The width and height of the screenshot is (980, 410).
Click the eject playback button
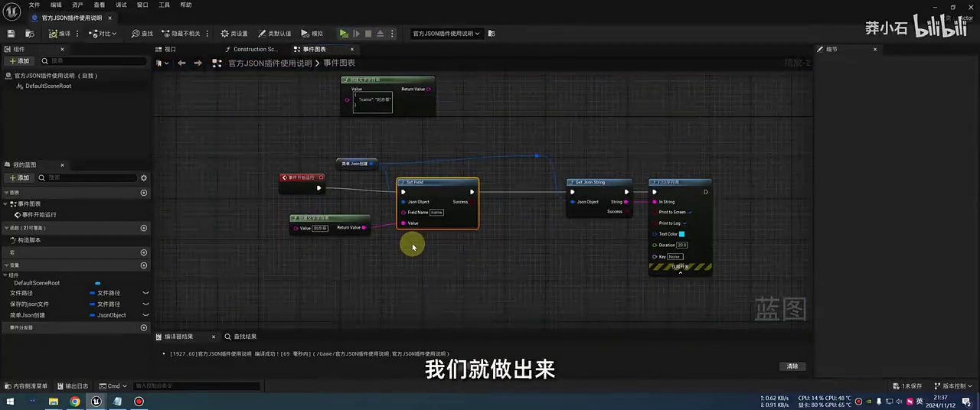coord(381,34)
